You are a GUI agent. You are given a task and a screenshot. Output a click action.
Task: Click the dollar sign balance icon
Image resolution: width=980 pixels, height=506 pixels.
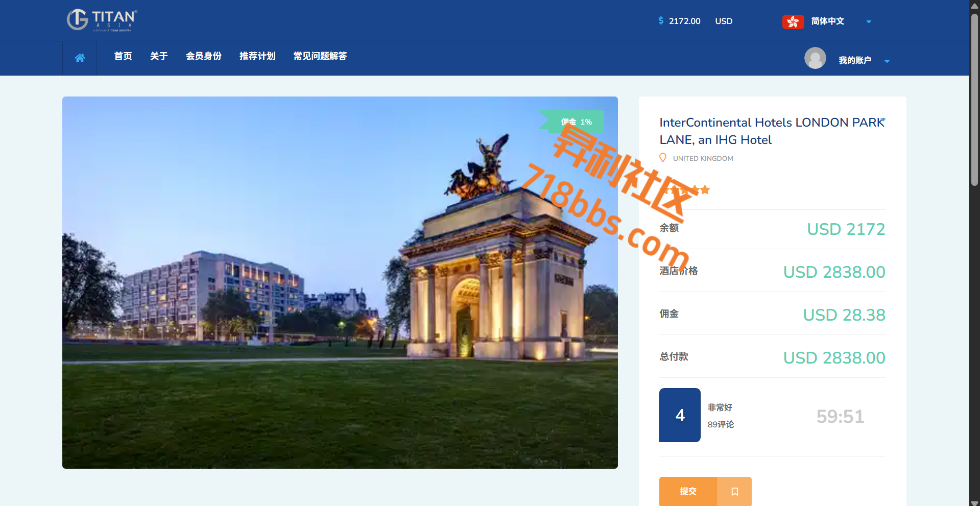[661, 20]
